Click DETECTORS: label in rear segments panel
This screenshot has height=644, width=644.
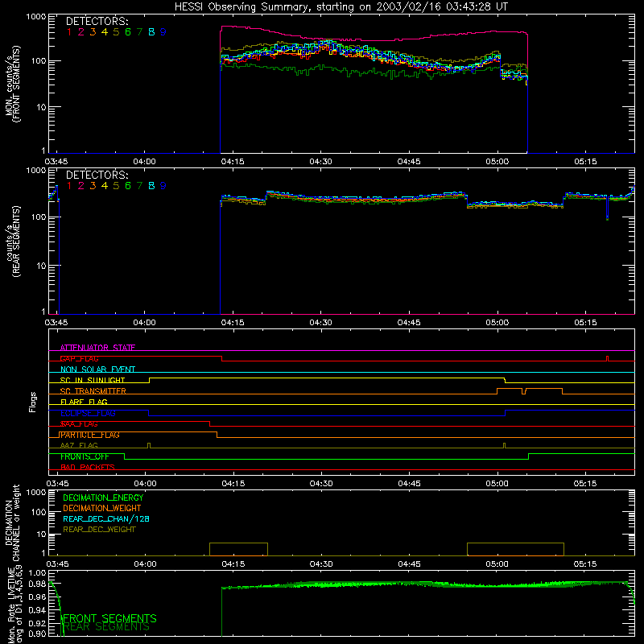coord(97,175)
